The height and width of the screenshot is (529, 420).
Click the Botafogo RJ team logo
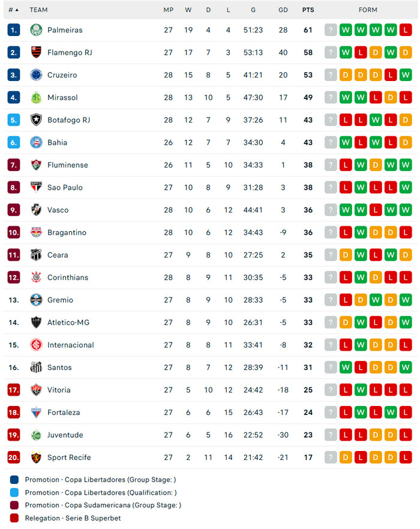[36, 120]
